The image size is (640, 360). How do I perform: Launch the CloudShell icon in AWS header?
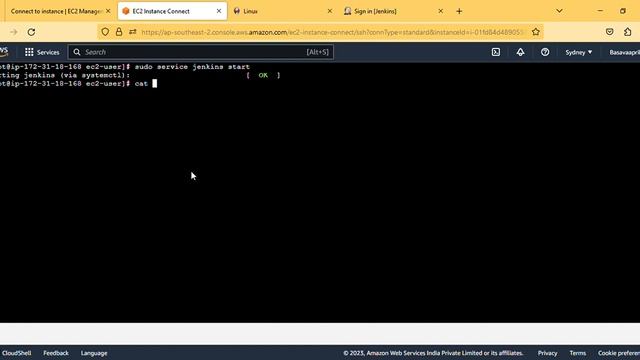(x=496, y=52)
